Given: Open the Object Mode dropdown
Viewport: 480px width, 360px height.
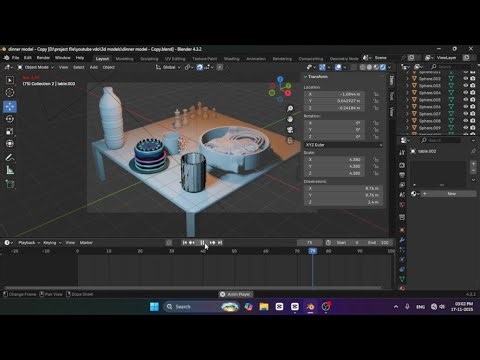Looking at the screenshot, I should tap(36, 67).
